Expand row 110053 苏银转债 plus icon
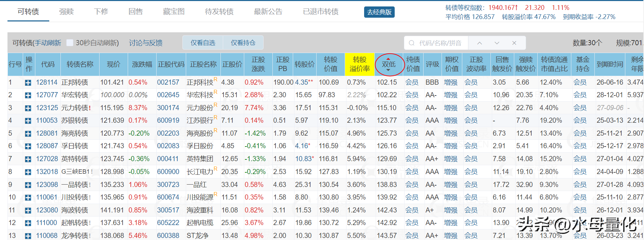 click(x=28, y=121)
